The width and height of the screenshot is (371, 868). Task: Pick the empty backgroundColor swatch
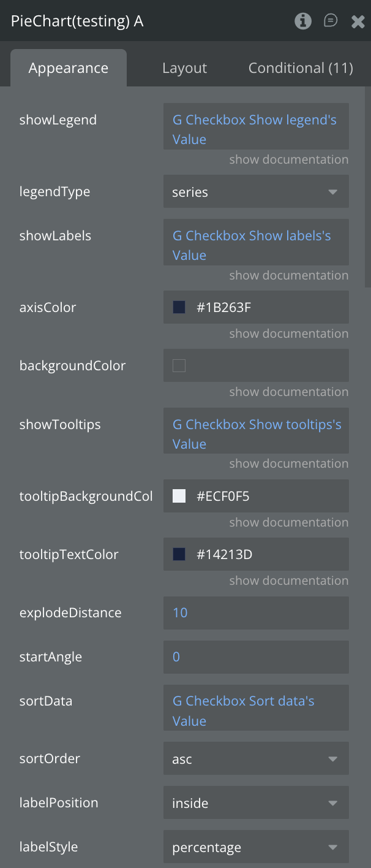179,366
